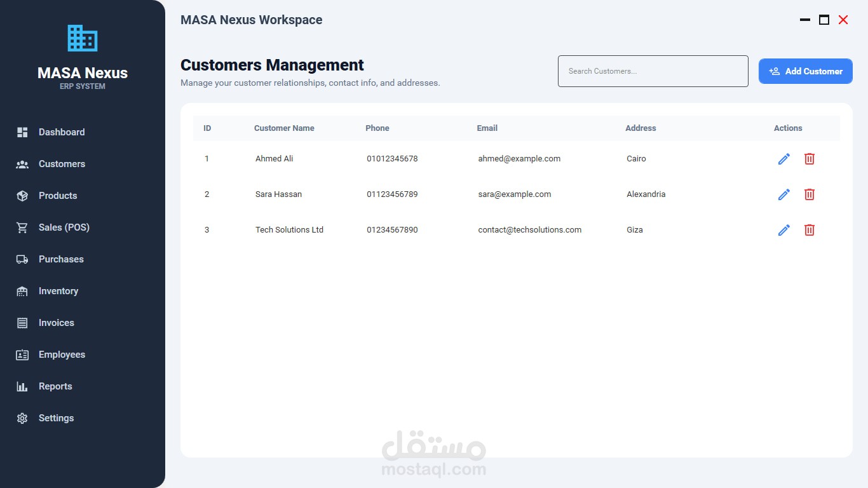Edit Ahmed Ali with the pencil icon

pos(784,159)
